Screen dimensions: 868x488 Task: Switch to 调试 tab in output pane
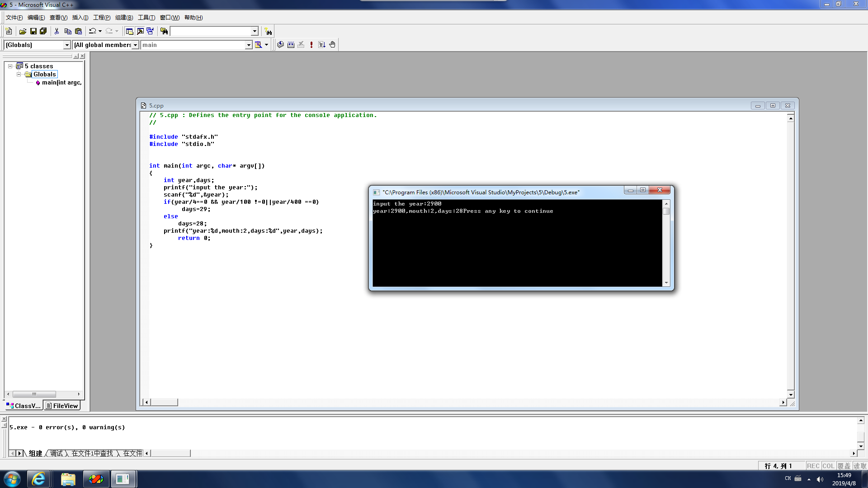[57, 453]
